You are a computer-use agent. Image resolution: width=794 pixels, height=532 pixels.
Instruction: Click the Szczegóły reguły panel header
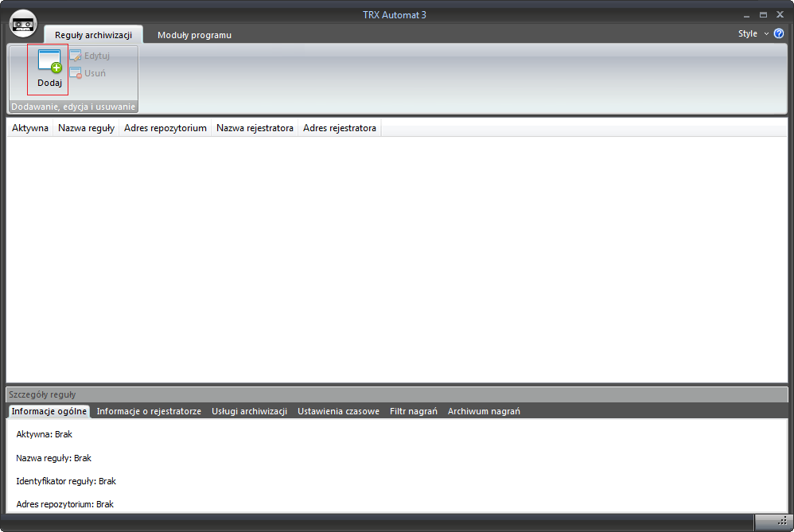(397, 394)
